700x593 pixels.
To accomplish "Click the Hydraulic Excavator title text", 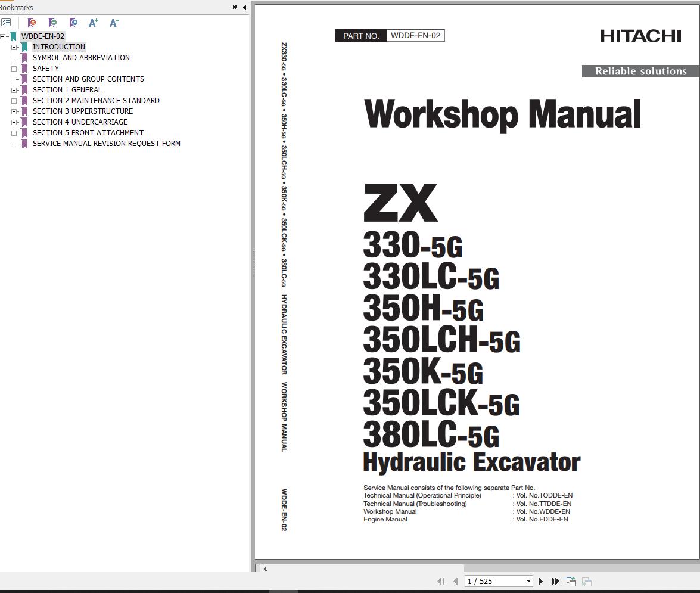I will (x=471, y=462).
